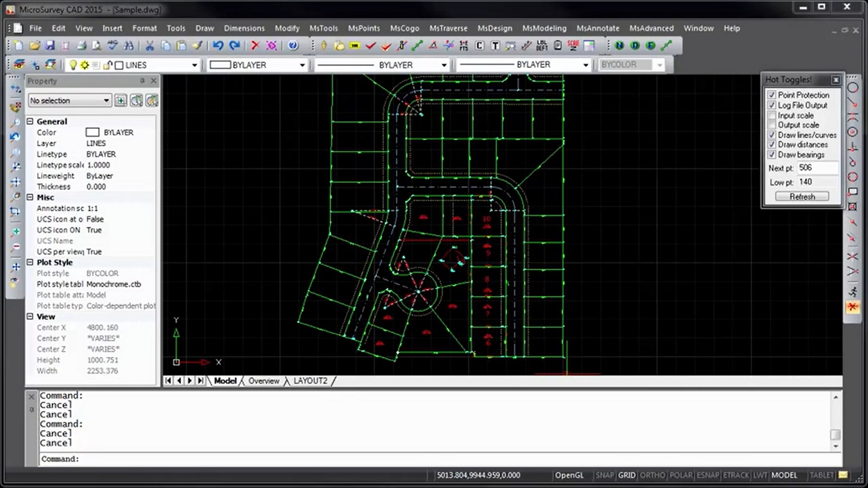Click the Redo arrow icon
868x488 pixels.
pyautogui.click(x=234, y=45)
